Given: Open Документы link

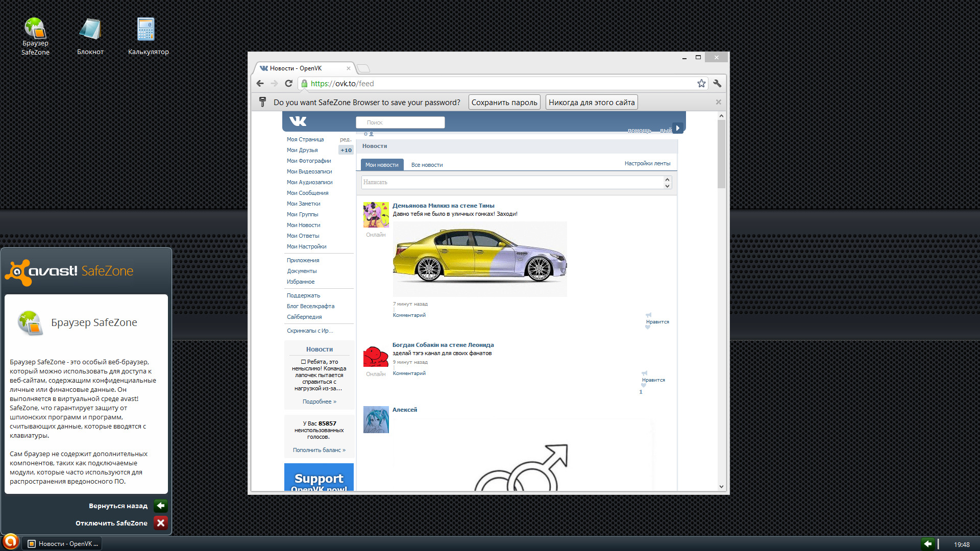Looking at the screenshot, I should (x=302, y=271).
